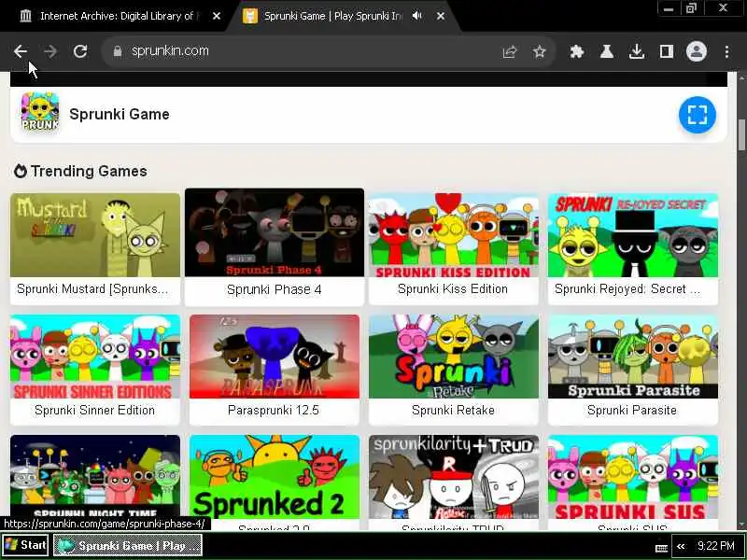Open the Chrome three-dot menu
Screen dimensions: 747x560
coord(726,51)
